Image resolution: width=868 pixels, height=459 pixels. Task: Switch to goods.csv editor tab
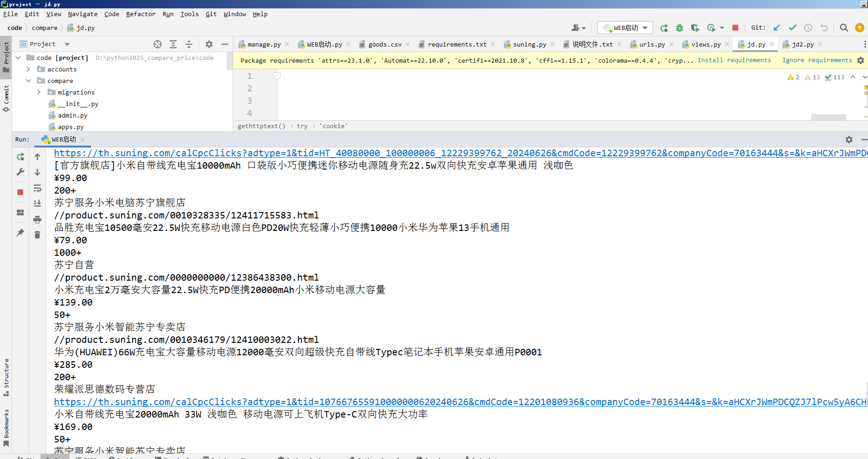point(385,44)
